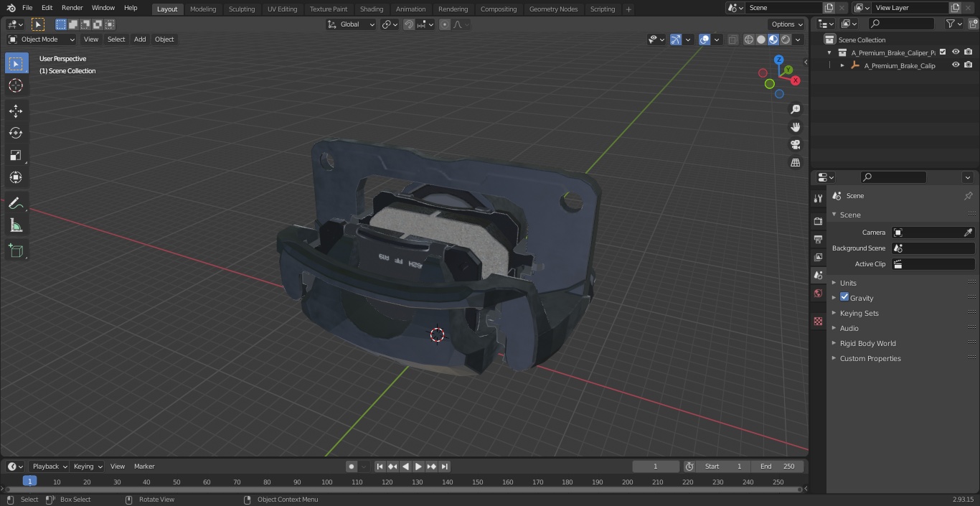
Task: Open the outliner filter dropdown
Action: pyautogui.click(x=953, y=24)
